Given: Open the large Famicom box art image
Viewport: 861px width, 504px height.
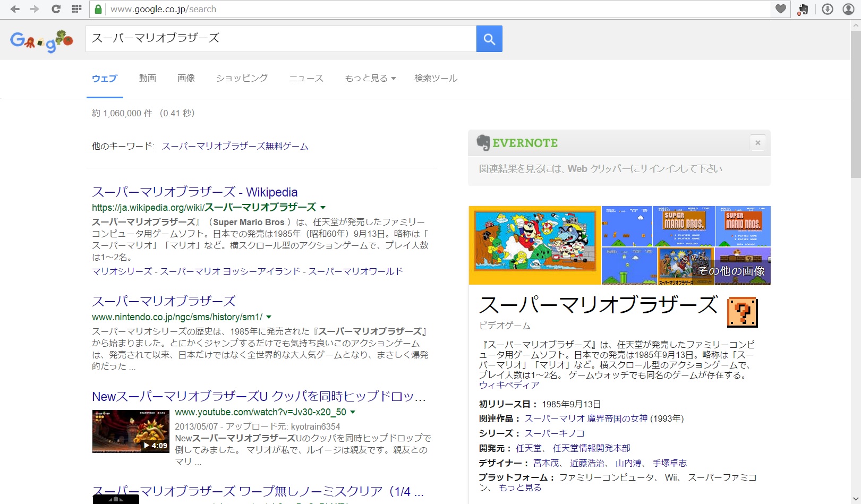Looking at the screenshot, I should click(535, 245).
